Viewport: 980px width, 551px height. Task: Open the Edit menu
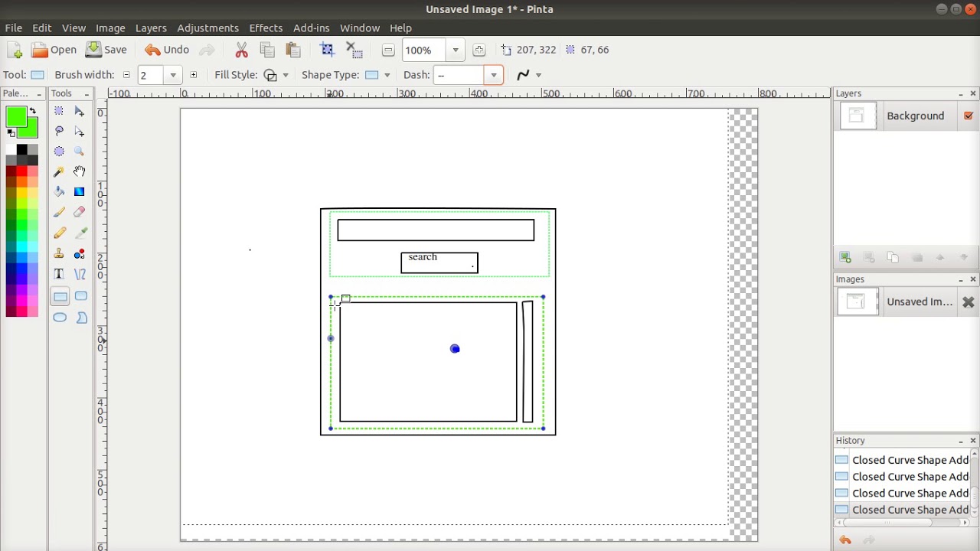(42, 28)
